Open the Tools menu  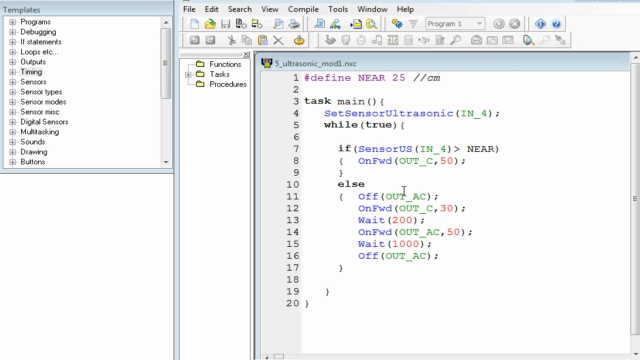(338, 9)
